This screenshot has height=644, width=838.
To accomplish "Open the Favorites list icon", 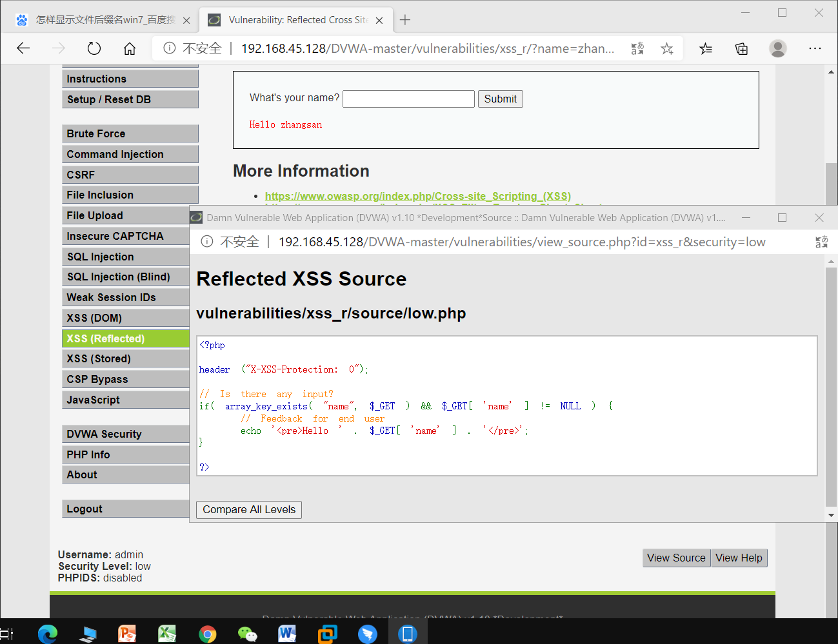I will click(x=706, y=48).
